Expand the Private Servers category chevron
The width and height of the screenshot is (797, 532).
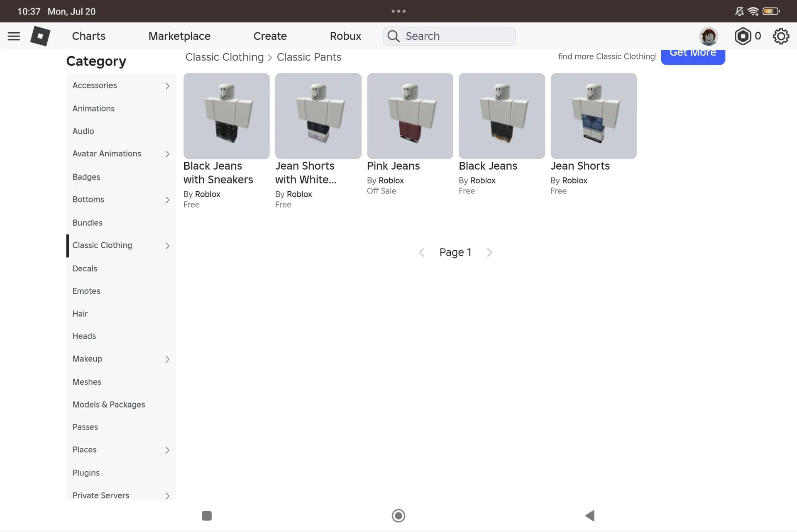(x=167, y=495)
